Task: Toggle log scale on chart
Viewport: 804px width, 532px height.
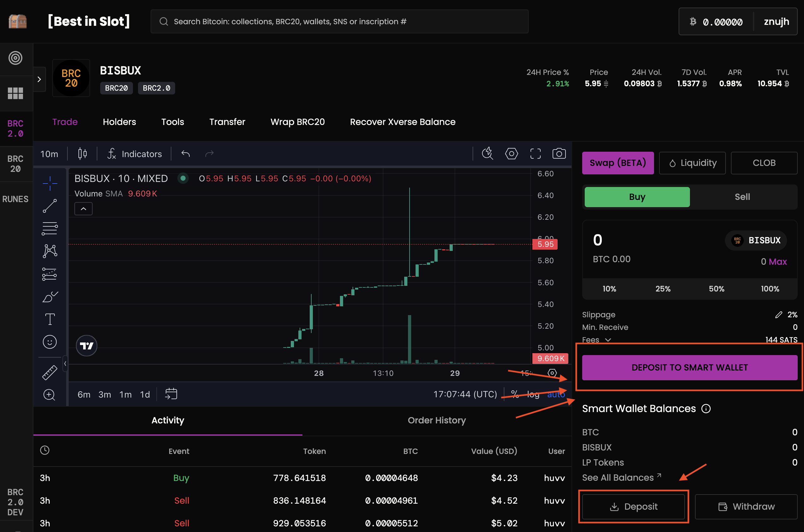Action: (533, 394)
